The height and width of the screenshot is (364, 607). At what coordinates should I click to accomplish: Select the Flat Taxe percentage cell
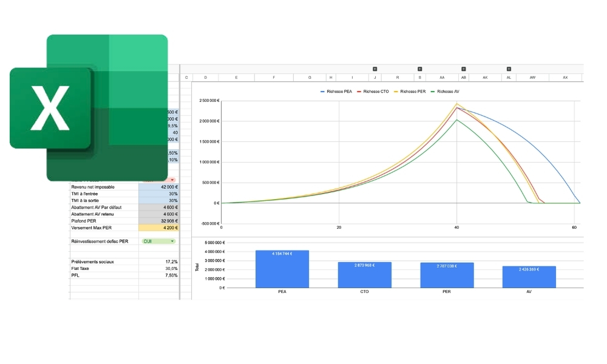(x=158, y=268)
